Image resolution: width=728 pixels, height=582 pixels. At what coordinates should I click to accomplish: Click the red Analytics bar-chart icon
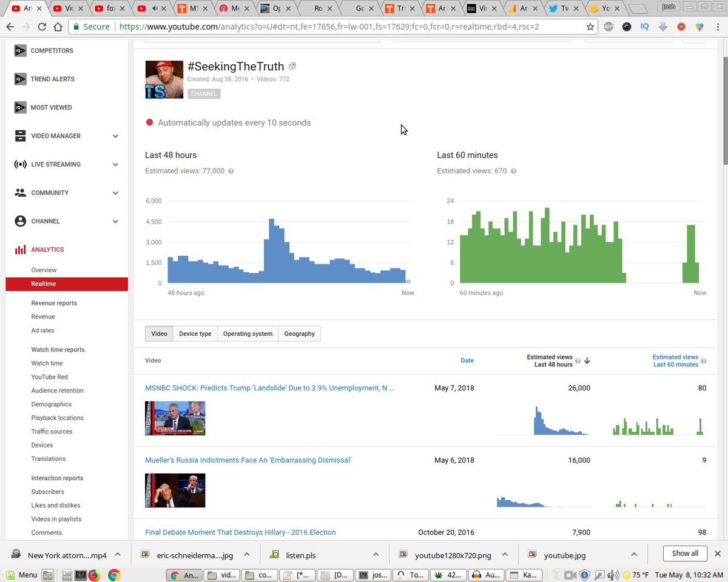point(20,249)
